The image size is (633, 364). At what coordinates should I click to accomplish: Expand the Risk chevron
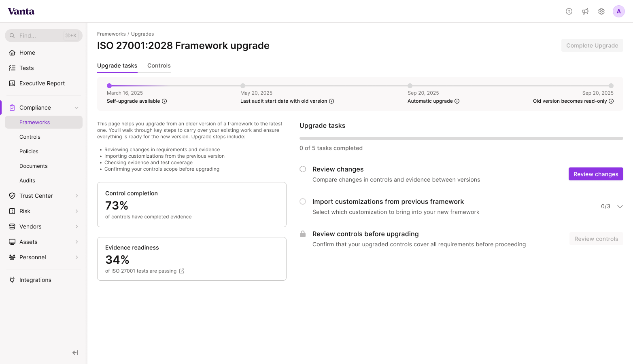point(76,211)
